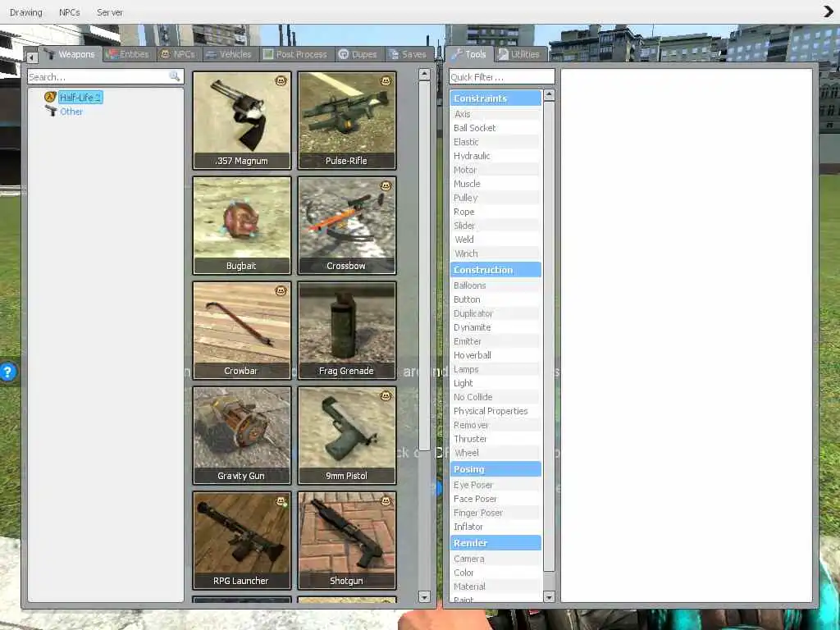Open the Drawing menu
This screenshot has width=840, height=630.
coord(25,11)
